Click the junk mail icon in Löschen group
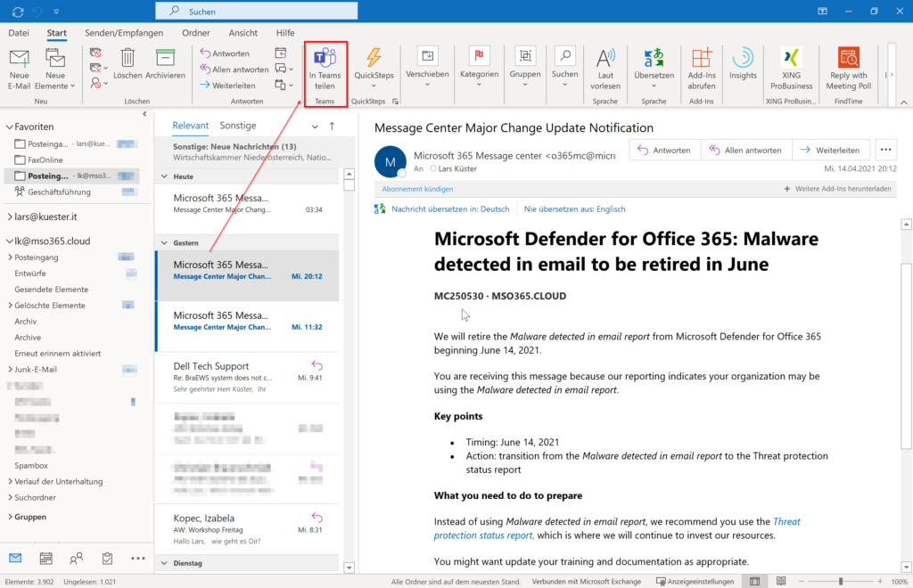The width and height of the screenshot is (913, 588). [96, 84]
